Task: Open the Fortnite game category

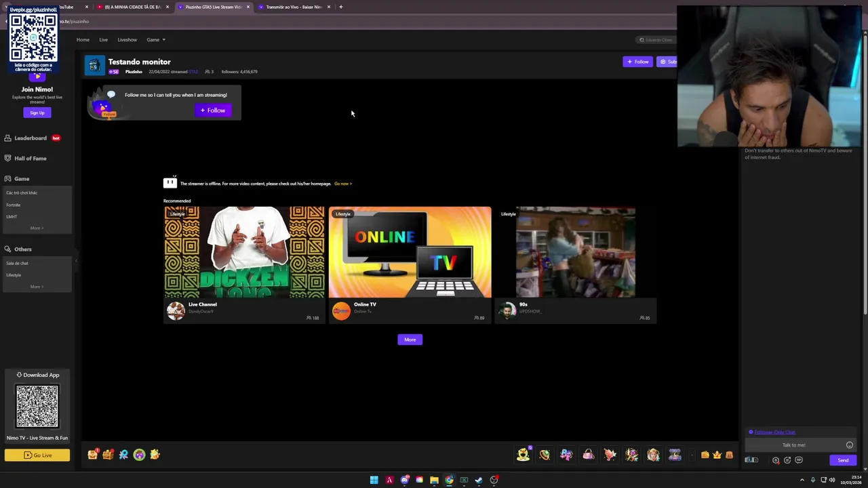Action: coord(14,205)
